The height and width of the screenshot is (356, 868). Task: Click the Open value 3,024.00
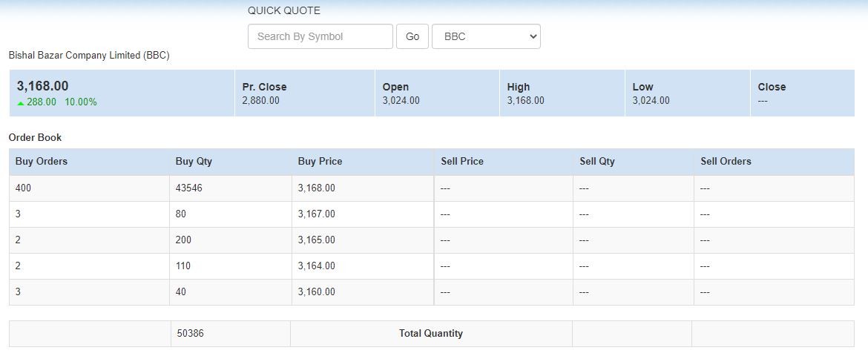pyautogui.click(x=401, y=100)
